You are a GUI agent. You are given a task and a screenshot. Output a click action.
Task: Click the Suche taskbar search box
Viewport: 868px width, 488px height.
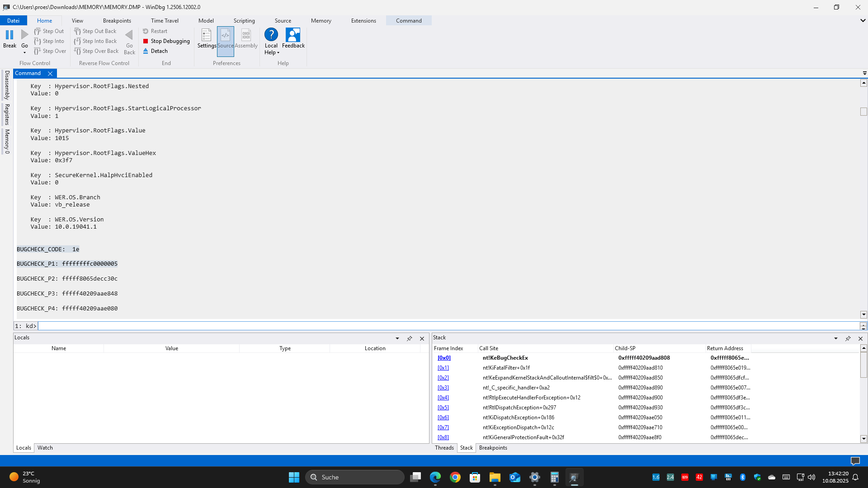[x=355, y=477]
